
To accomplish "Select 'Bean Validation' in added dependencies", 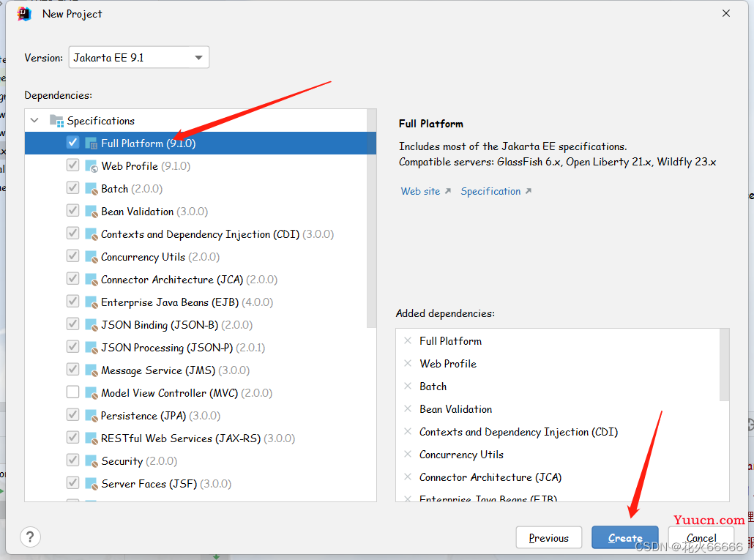I will pyautogui.click(x=455, y=409).
